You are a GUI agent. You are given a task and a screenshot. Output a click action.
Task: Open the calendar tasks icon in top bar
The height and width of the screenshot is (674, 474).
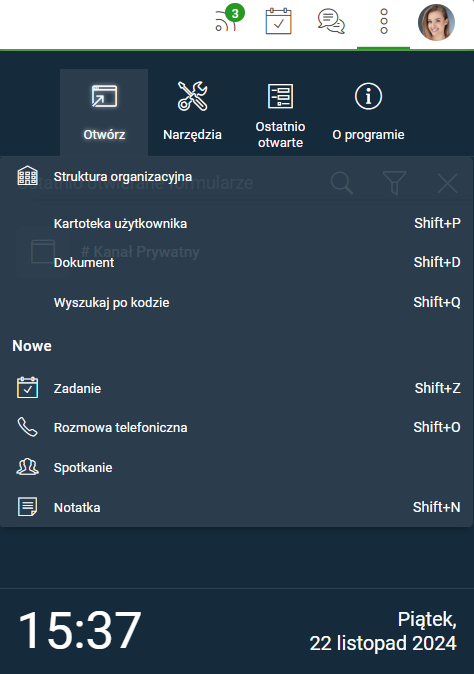[x=278, y=21]
